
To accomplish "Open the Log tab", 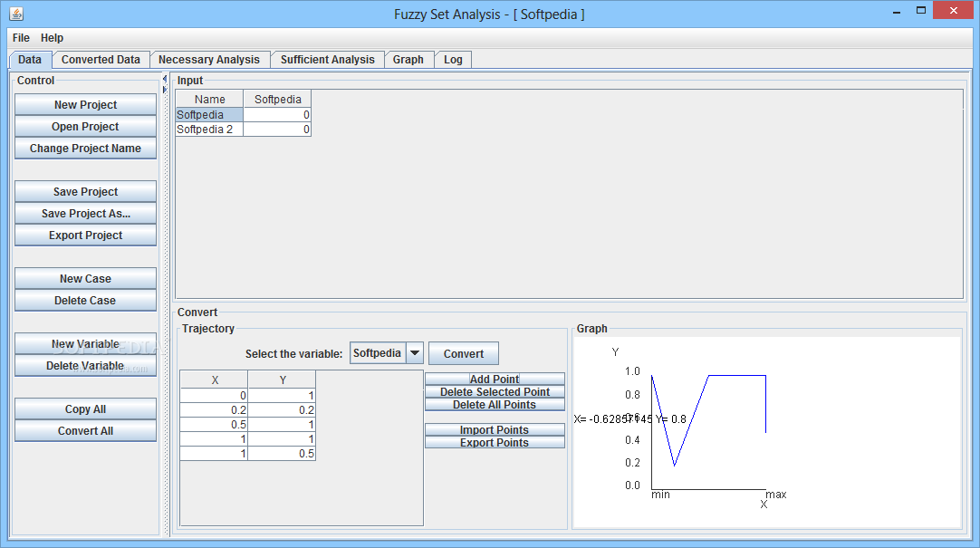I will pyautogui.click(x=453, y=60).
